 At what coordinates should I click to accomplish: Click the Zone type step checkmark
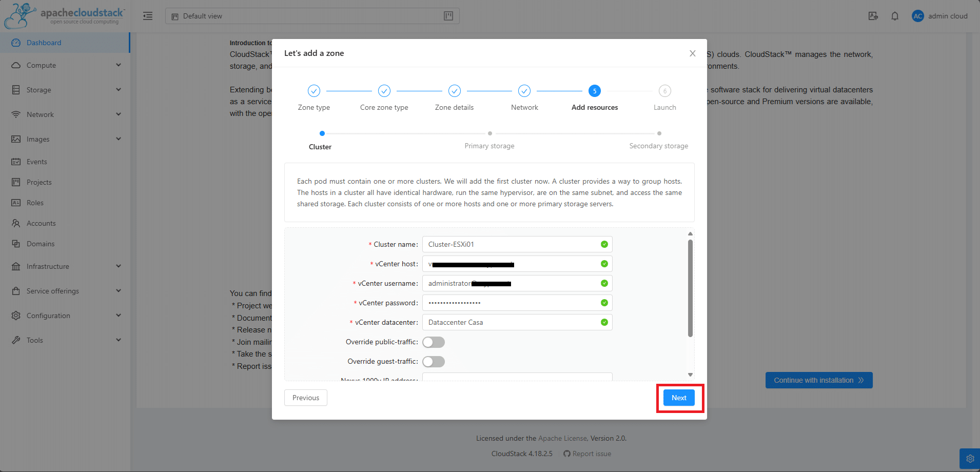click(x=314, y=91)
